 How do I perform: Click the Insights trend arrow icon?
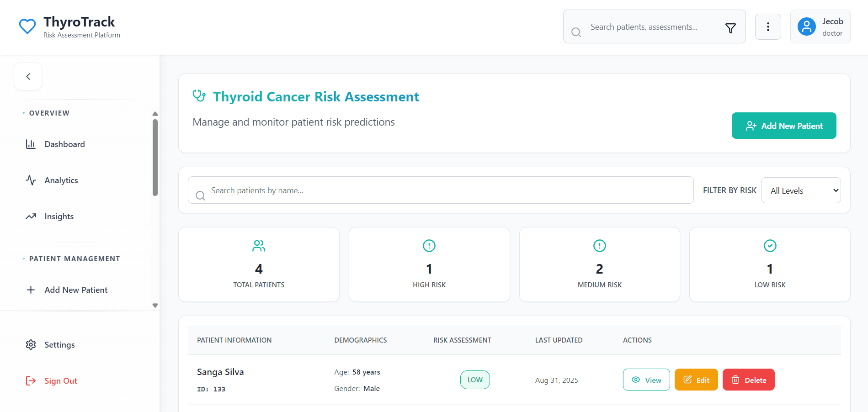[x=30, y=216]
